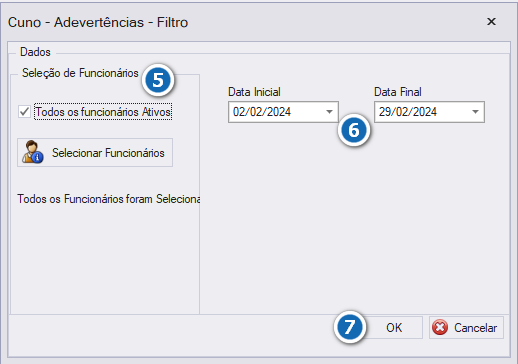Uncheck the Todos os funcionários Ativos checkbox

click(x=24, y=112)
